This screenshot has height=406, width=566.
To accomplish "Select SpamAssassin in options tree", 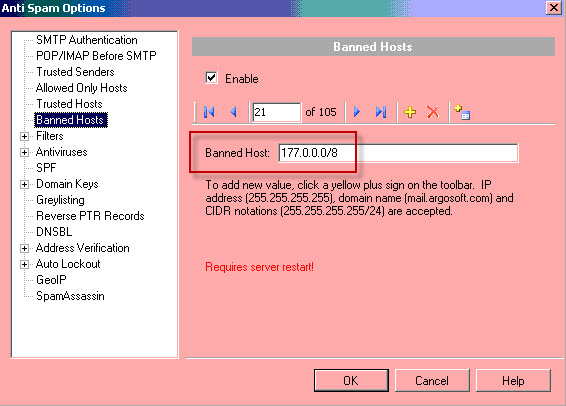I will 70,296.
